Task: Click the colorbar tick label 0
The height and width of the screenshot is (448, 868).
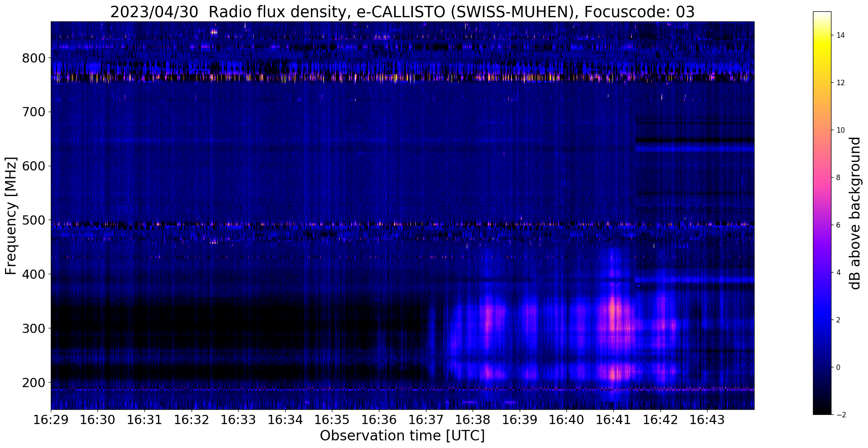Action: (839, 367)
